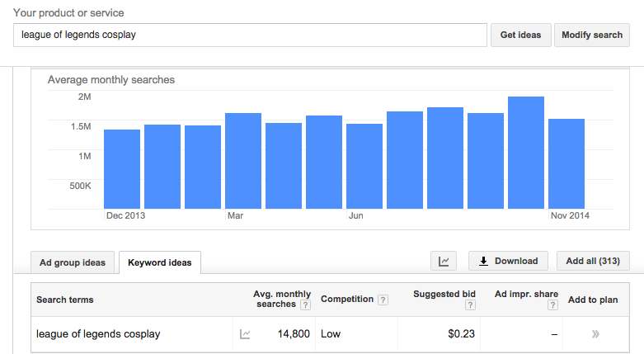
Task: Click the chart view icon beside Download
Action: 443,261
